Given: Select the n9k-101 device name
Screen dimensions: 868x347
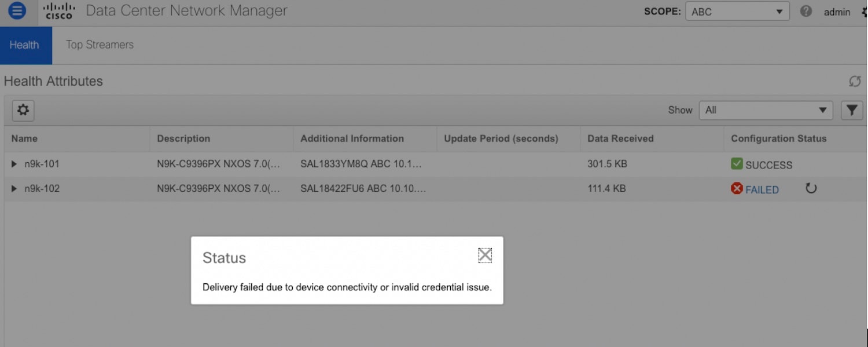Looking at the screenshot, I should 42,164.
